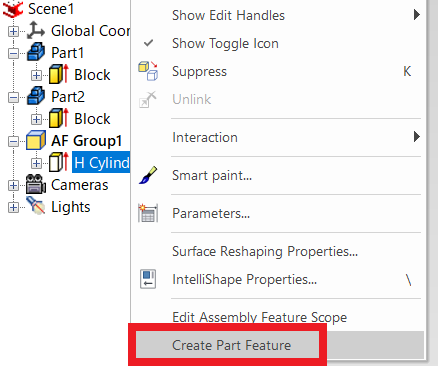Screen dimensions: 438x366
Task: Click the Scene1 root icon
Action: click(13, 8)
